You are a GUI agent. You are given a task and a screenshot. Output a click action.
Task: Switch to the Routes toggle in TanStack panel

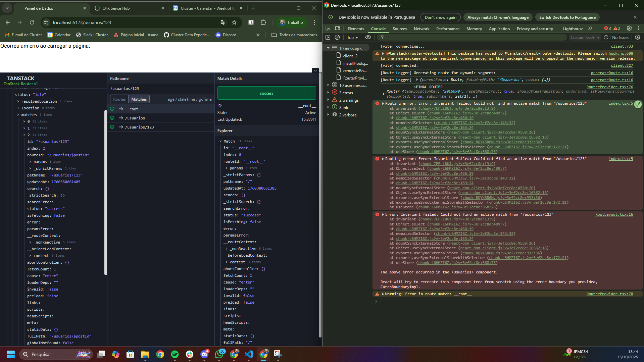119,99
